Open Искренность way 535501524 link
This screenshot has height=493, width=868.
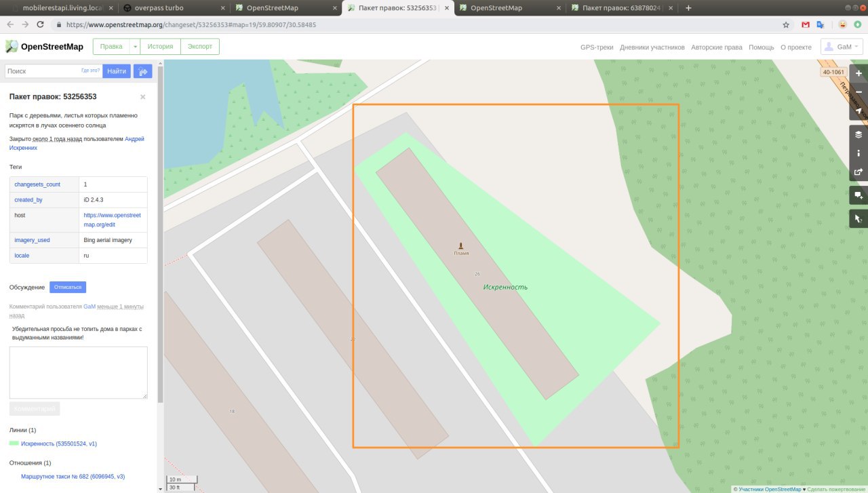58,443
